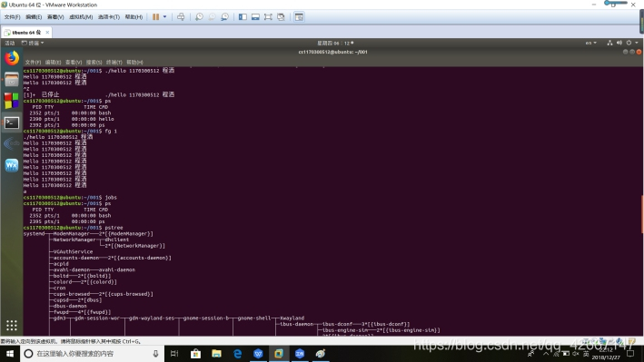Image resolution: width=644 pixels, height=362 pixels.
Task: Open the clock and calendar in Ubuntu top bar
Action: 335,43
